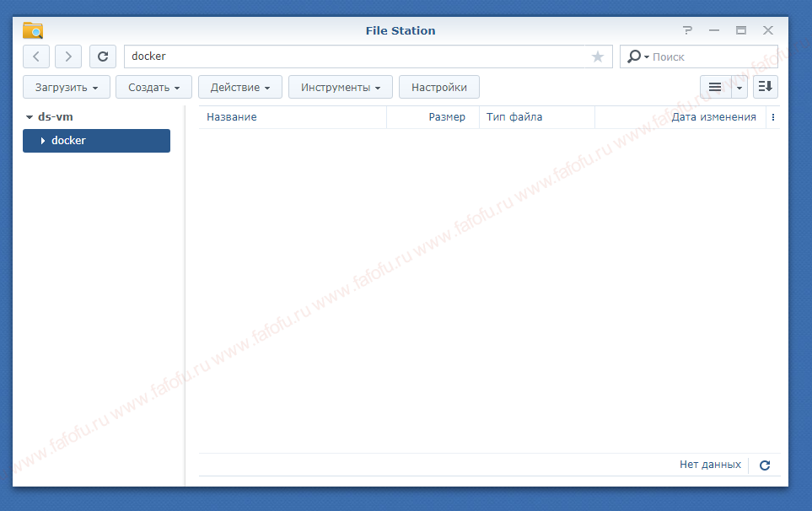Open the Загрузить dropdown
The image size is (812, 511).
click(x=67, y=87)
